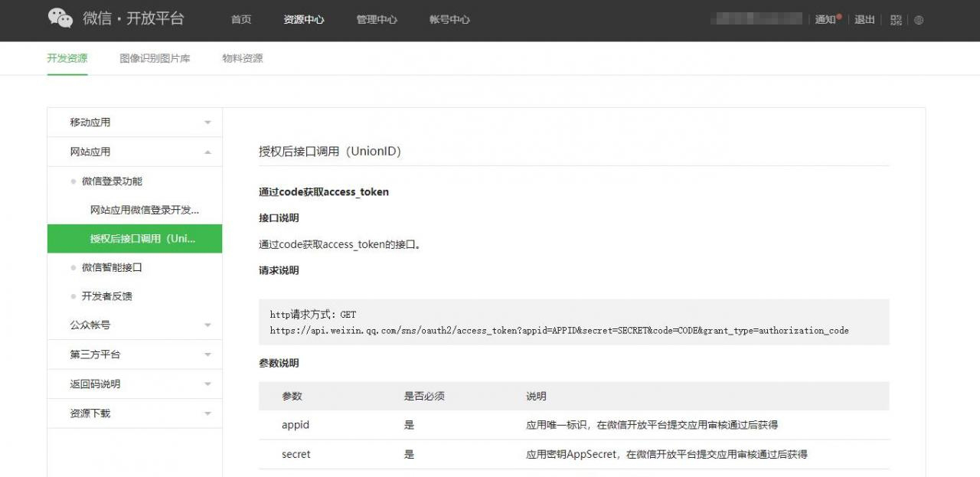Click the globe language icon
Viewport: 980px width, 477px height.
click(919, 20)
